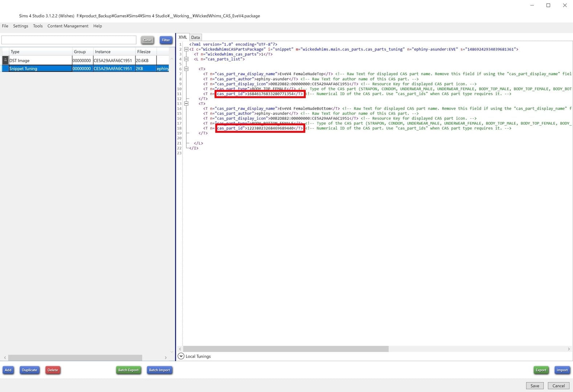
Task: Click the second cas_part_id value 12238023268469689440
Action: tap(270, 128)
